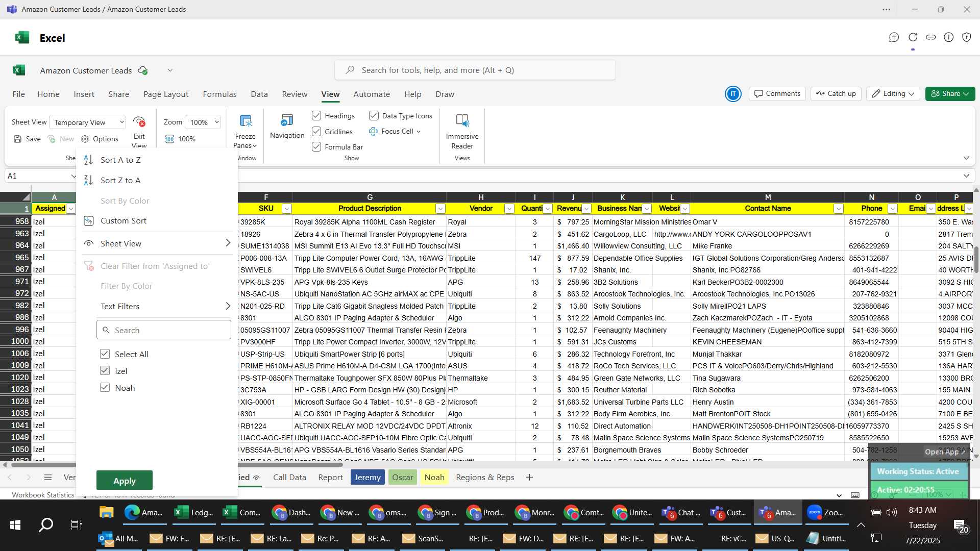
Task: Uncheck Izel in the filter list
Action: (x=105, y=371)
